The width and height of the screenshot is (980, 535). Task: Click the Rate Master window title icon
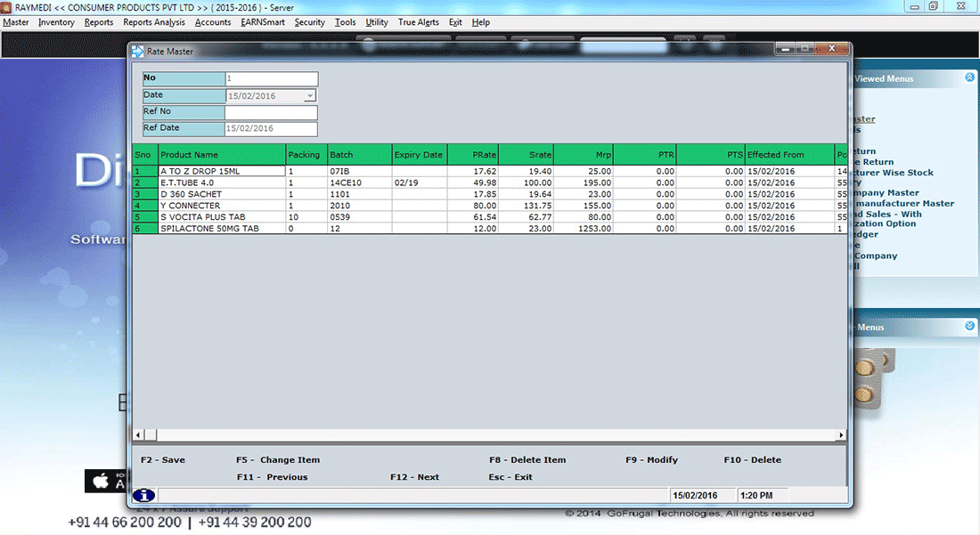[x=137, y=52]
